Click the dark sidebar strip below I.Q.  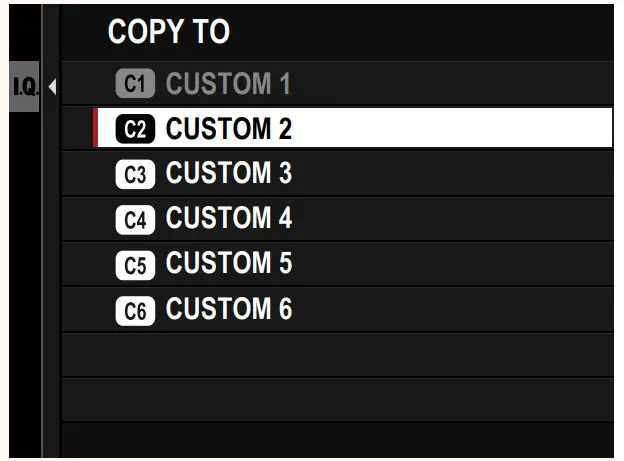pyautogui.click(x=24, y=280)
